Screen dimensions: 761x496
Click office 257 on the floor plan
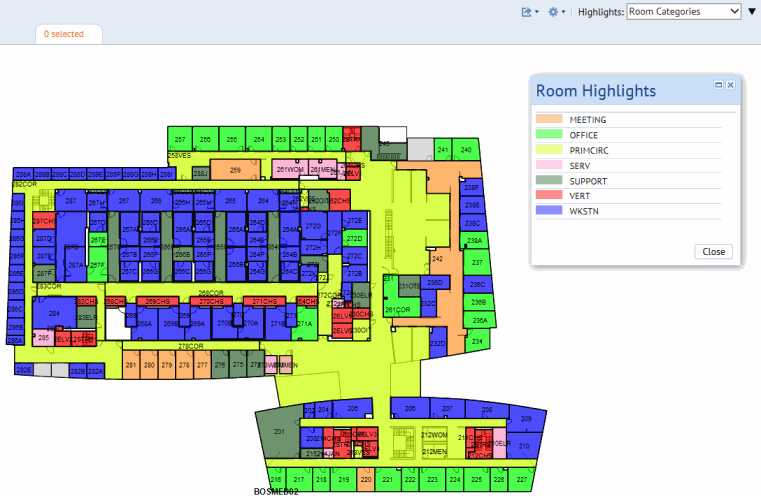[180, 140]
